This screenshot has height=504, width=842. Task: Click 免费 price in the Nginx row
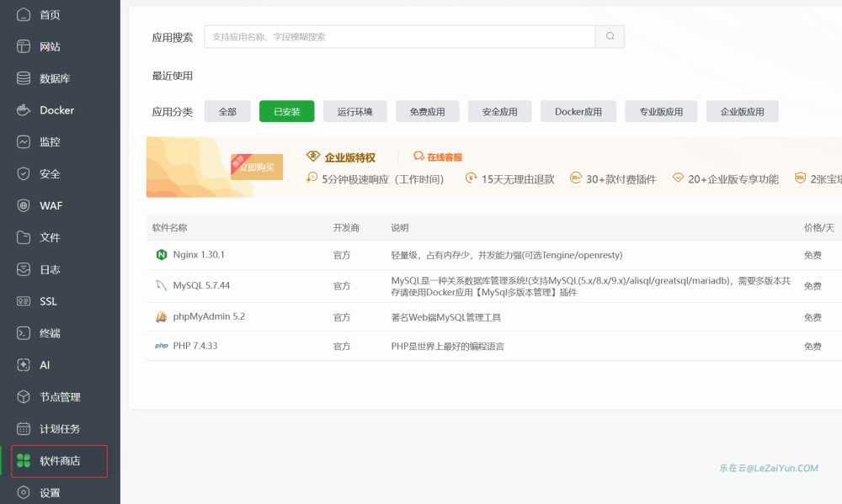point(813,255)
